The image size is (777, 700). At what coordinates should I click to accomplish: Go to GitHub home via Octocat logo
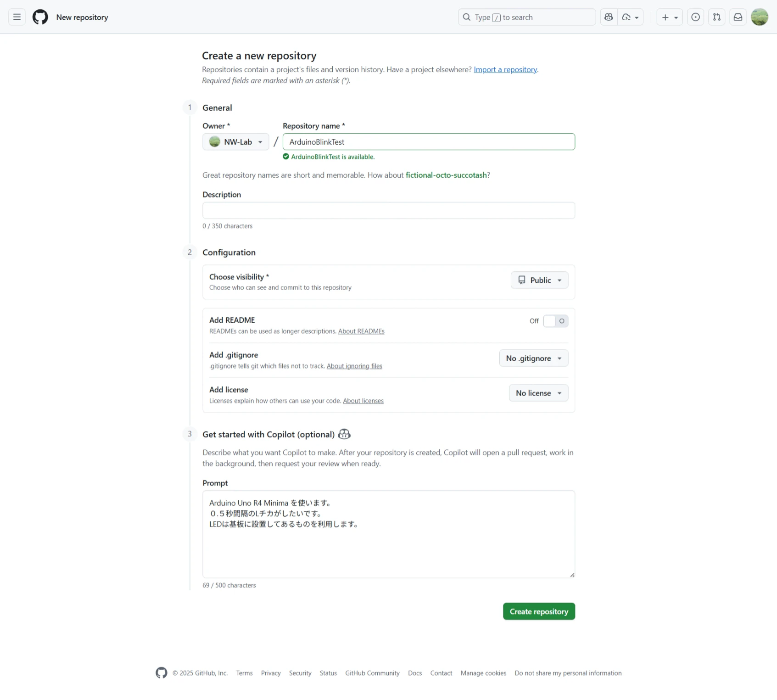pos(40,17)
